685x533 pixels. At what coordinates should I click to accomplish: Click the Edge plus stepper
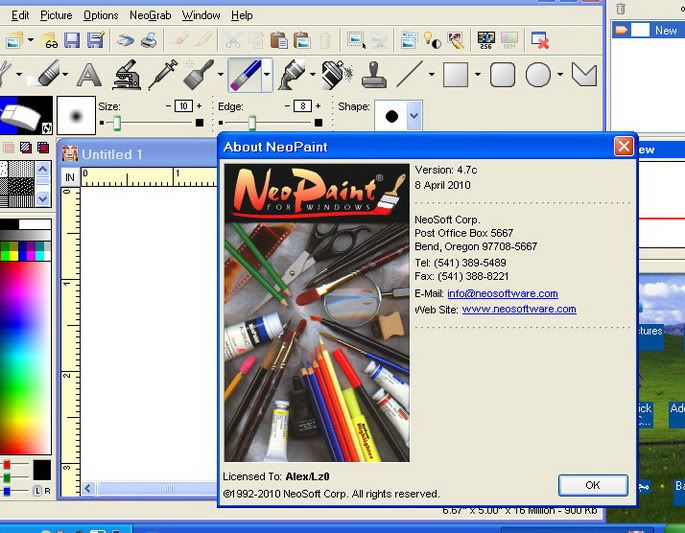tap(318, 106)
